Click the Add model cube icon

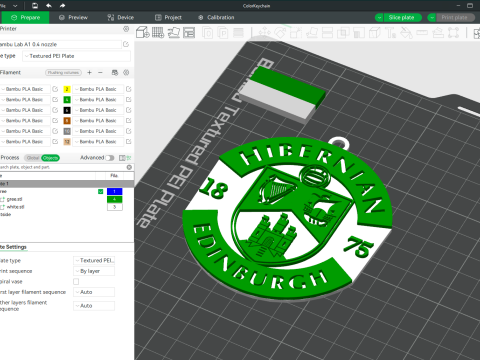pyautogui.click(x=143, y=33)
